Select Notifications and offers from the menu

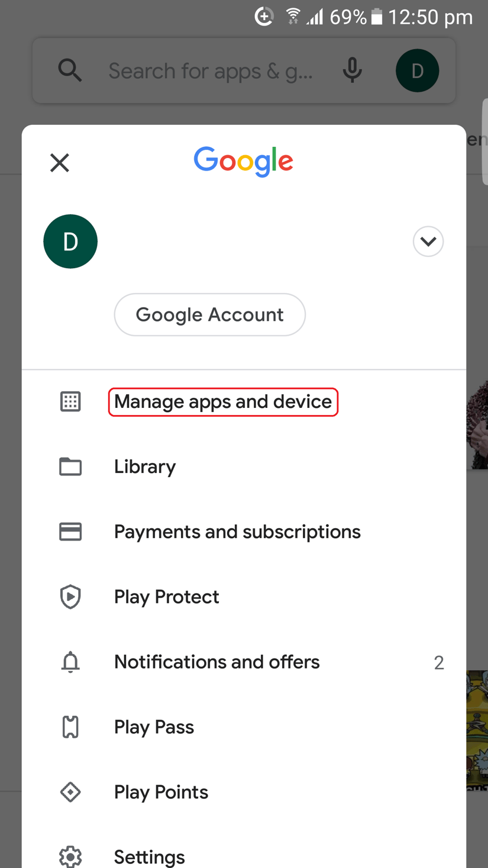(x=216, y=662)
